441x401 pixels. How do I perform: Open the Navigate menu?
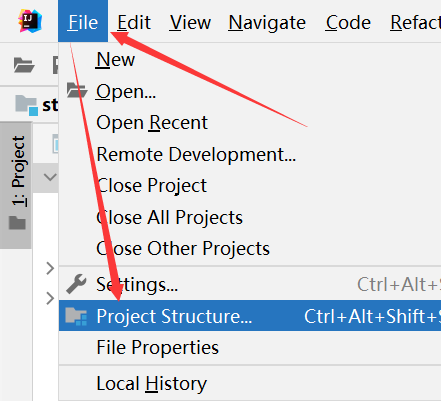coord(267,23)
